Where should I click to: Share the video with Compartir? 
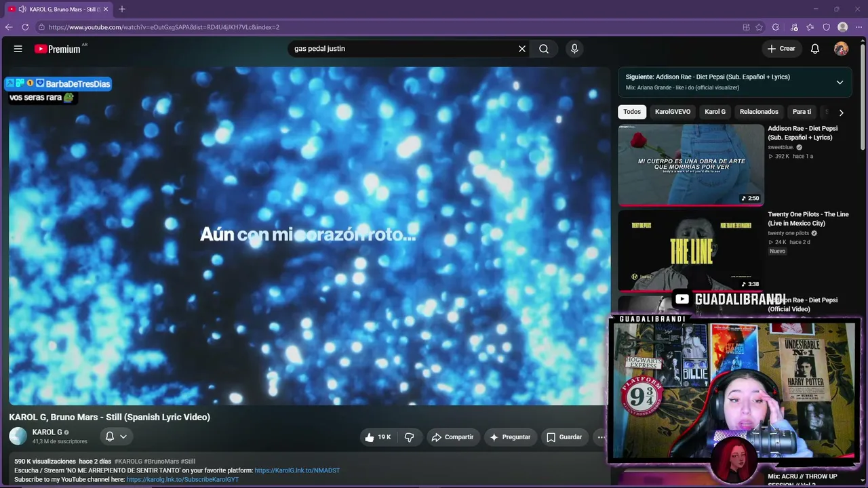(452, 437)
